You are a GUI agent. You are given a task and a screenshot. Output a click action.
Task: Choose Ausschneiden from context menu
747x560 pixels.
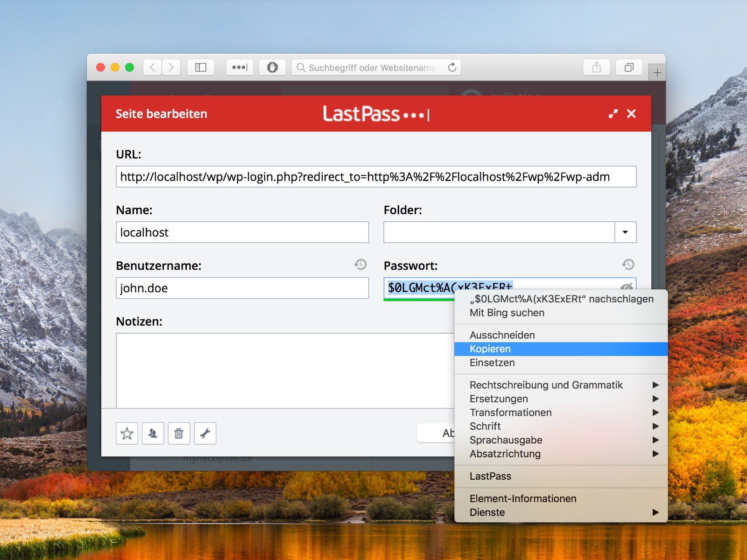tap(561, 335)
